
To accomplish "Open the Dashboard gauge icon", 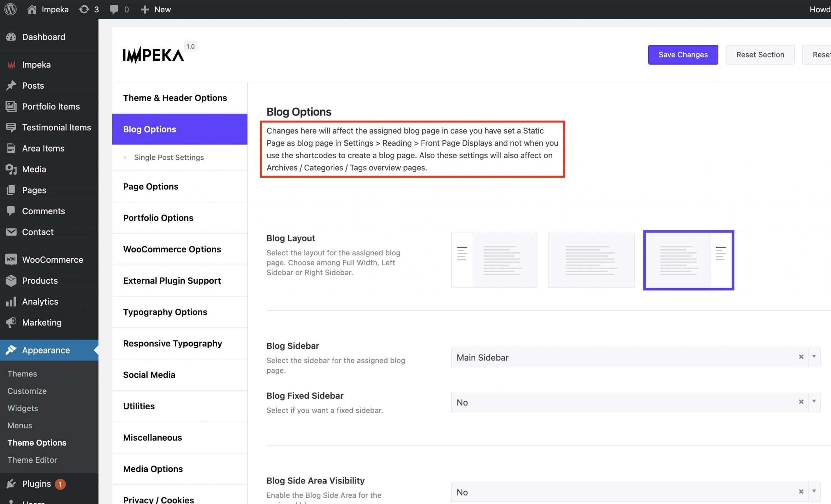I will pos(11,37).
